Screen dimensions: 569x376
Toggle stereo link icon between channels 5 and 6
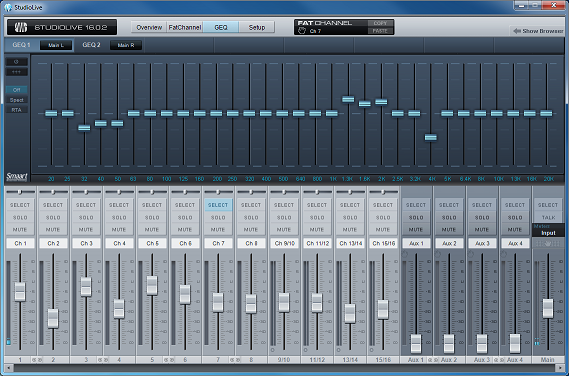(x=169, y=360)
